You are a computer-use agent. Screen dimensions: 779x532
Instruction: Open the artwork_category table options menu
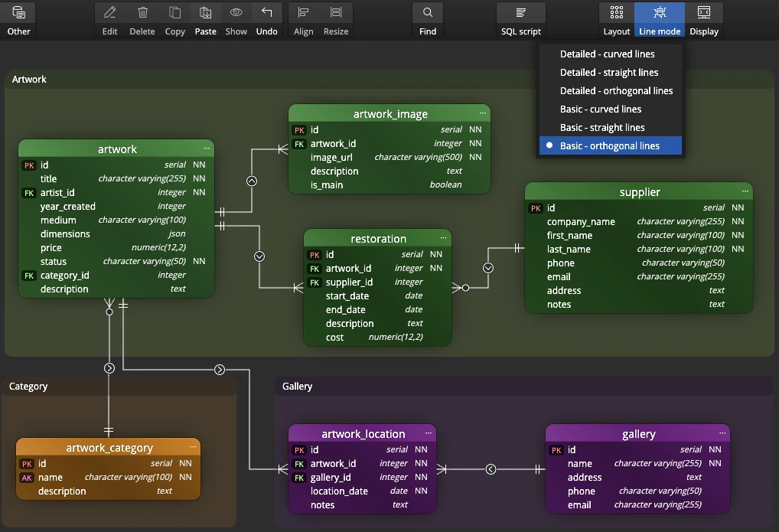click(193, 447)
